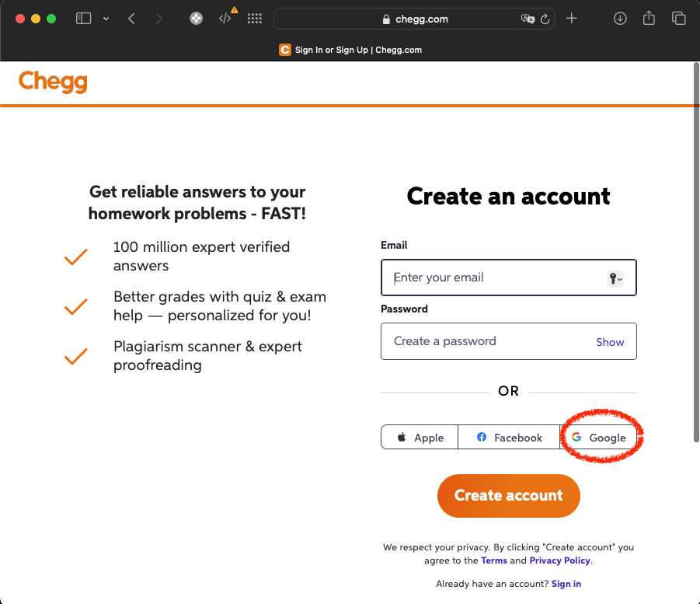Open the passwords key icon in email field
This screenshot has width=700, height=604.
pos(615,278)
